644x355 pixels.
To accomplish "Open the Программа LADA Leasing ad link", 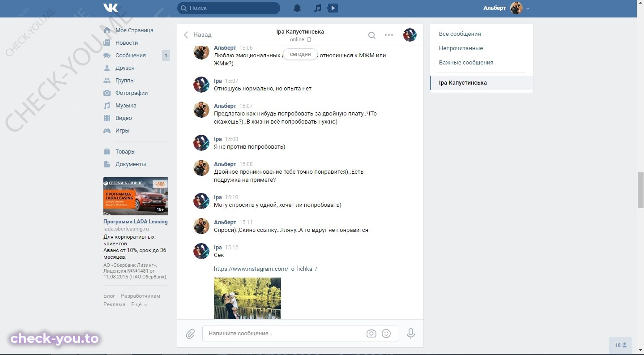I will click(x=136, y=222).
